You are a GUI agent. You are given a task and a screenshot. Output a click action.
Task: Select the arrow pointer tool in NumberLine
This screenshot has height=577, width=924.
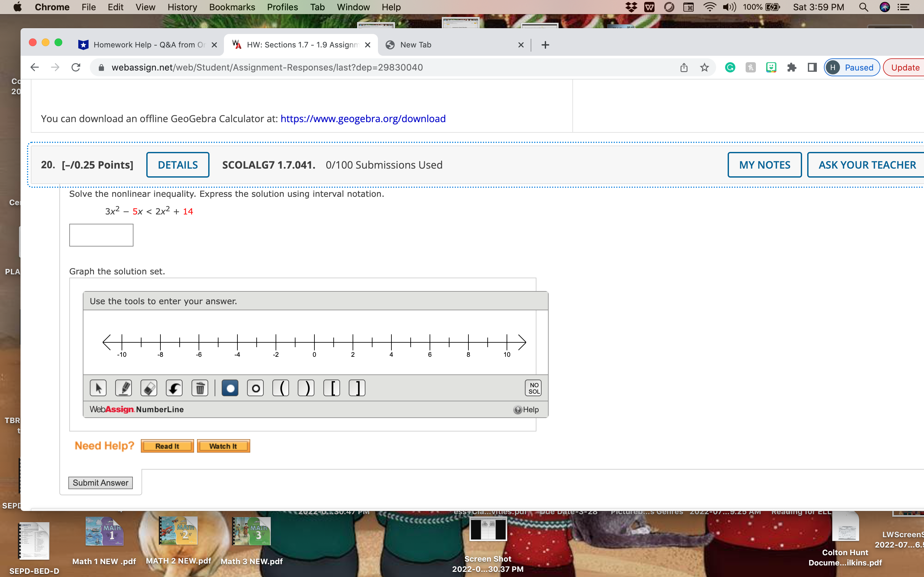(x=98, y=388)
